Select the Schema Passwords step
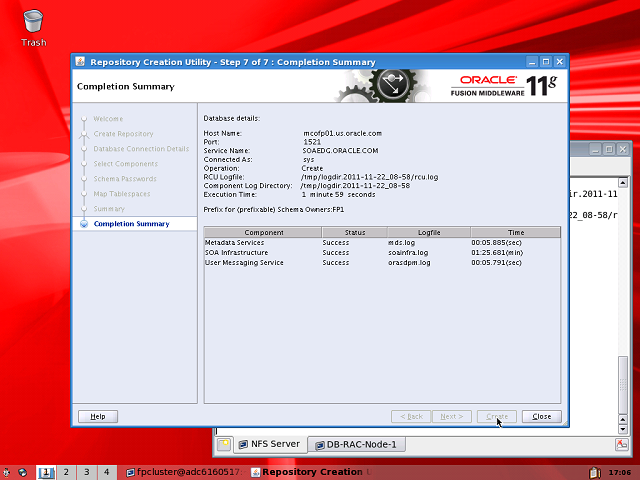Screen dimensions: 640x480 click(125, 179)
